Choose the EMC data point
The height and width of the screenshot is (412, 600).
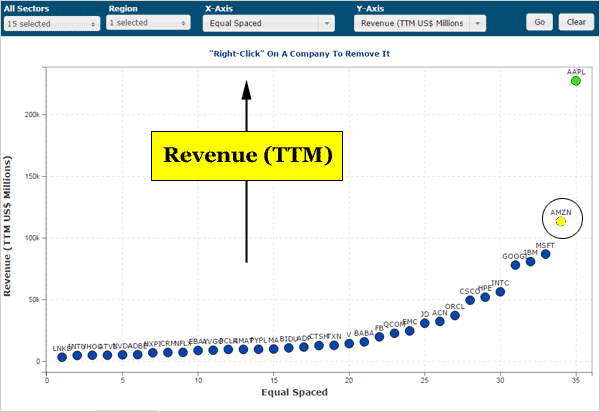[x=409, y=331]
